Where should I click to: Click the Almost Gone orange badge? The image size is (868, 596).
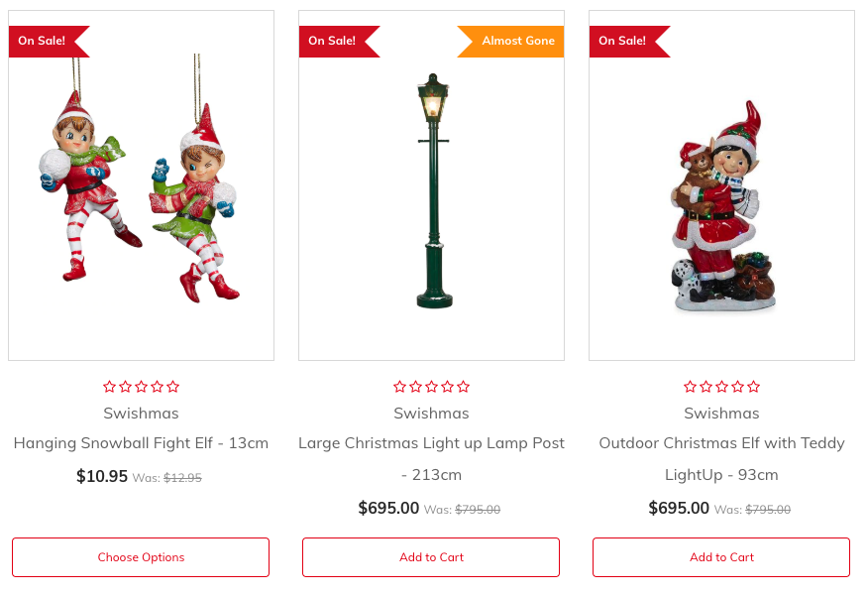point(510,41)
